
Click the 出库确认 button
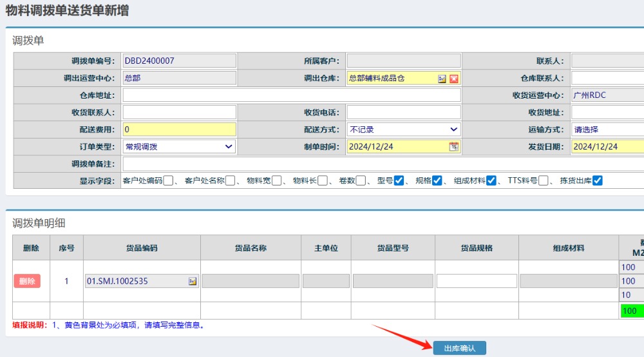(459, 349)
